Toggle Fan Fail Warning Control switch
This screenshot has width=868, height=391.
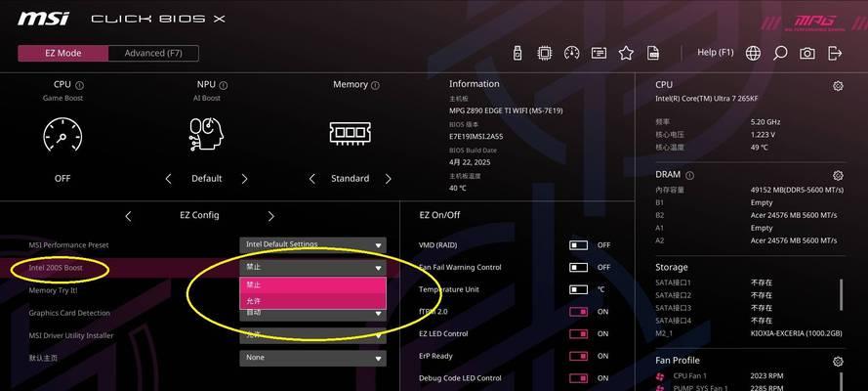click(578, 268)
